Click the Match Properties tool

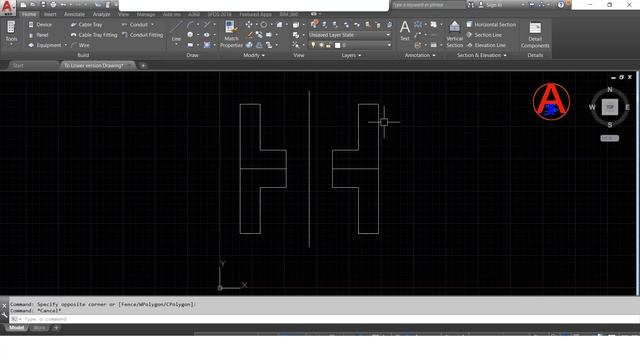231,34
